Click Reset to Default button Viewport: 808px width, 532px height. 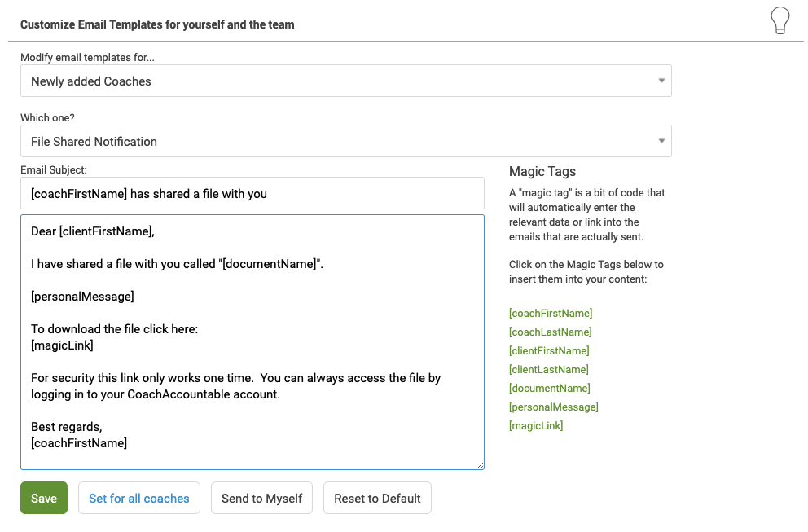click(x=377, y=499)
